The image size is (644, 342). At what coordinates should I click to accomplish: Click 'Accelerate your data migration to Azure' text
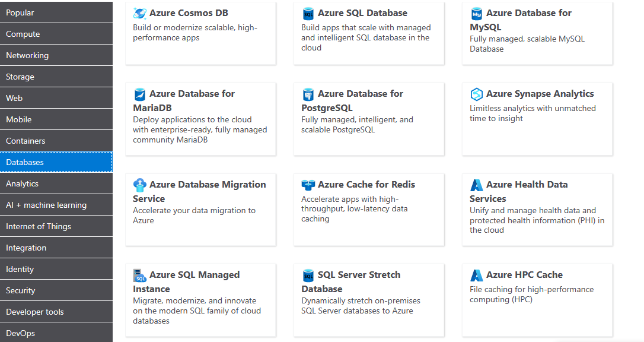[x=194, y=216]
